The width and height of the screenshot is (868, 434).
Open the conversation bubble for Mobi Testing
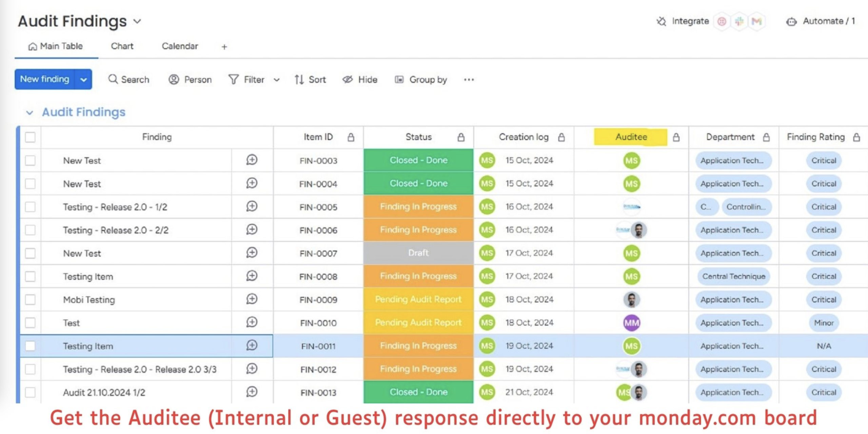point(252,299)
